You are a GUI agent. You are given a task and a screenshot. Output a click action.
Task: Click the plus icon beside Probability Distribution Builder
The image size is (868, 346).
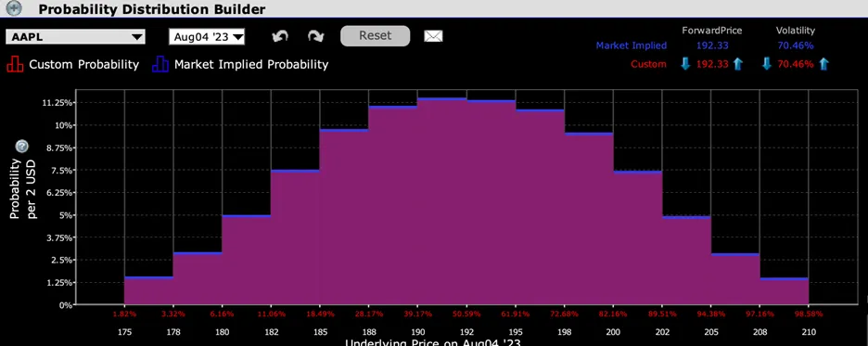tap(13, 8)
